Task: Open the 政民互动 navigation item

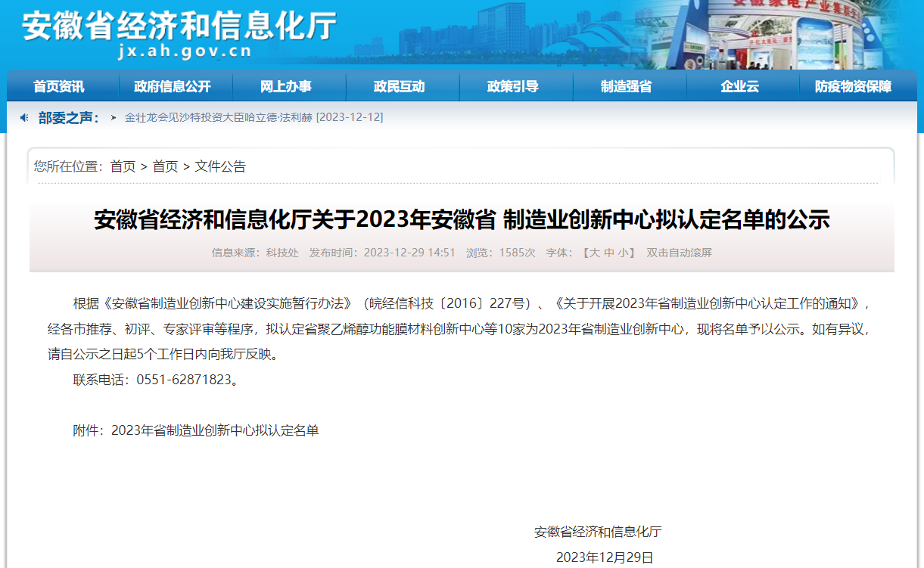Action: tap(399, 86)
